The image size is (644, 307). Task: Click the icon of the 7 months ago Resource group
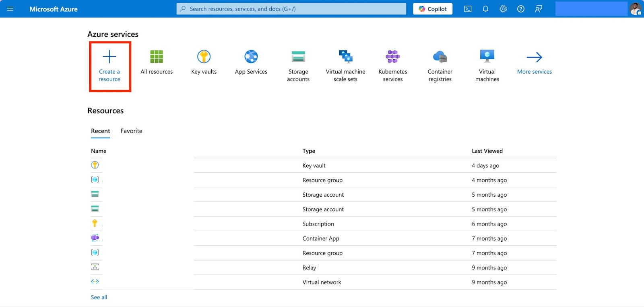pos(95,252)
